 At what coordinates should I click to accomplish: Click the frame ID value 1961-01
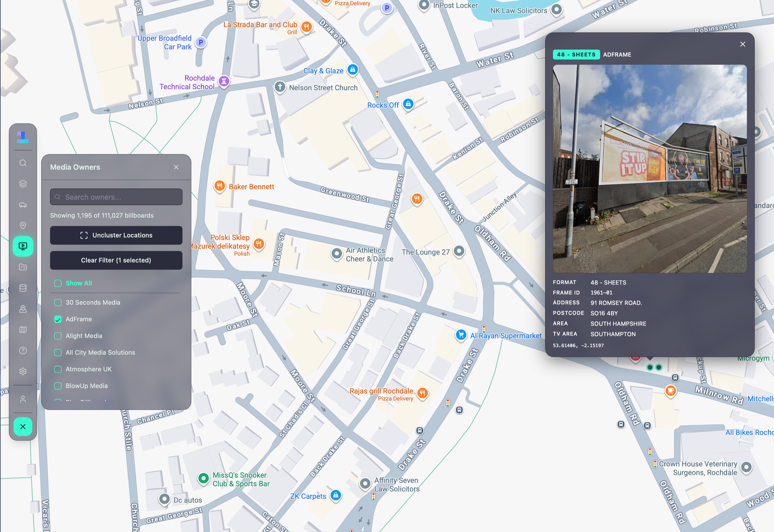pos(601,293)
